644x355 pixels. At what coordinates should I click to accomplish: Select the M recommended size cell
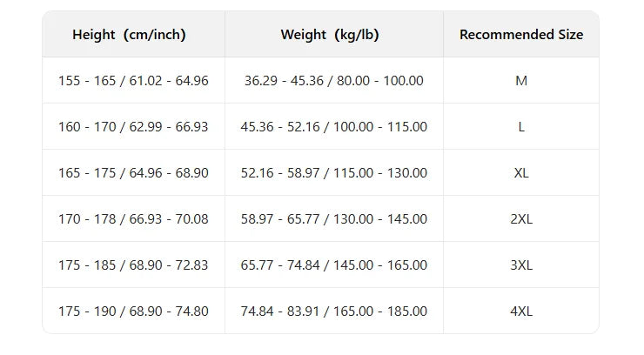click(x=521, y=81)
